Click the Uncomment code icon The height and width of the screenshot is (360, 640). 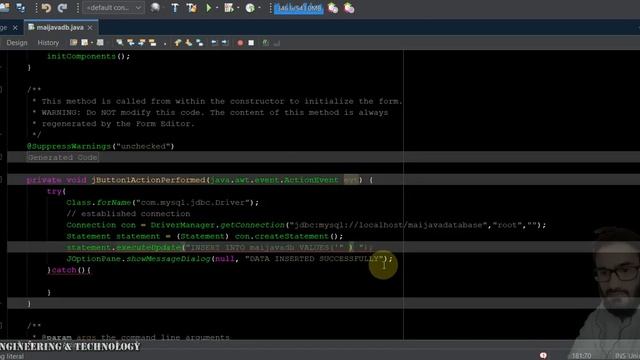pyautogui.click(x=277, y=42)
